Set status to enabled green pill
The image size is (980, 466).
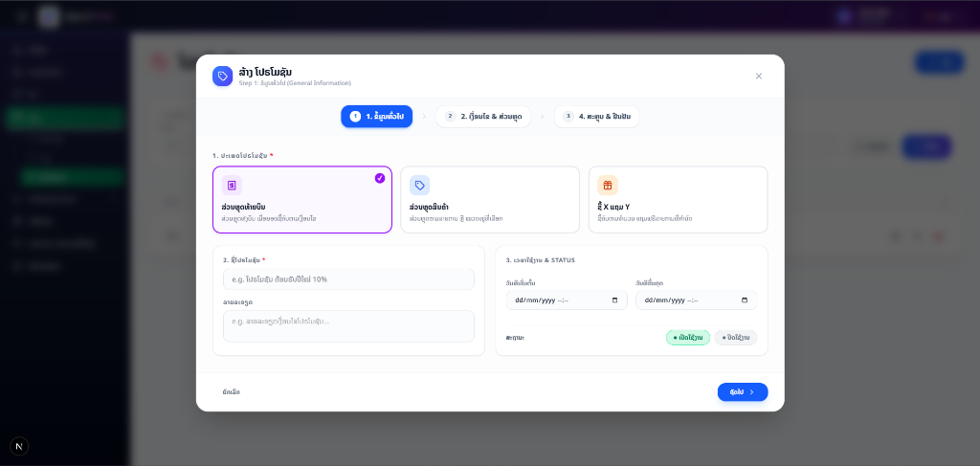coord(687,338)
